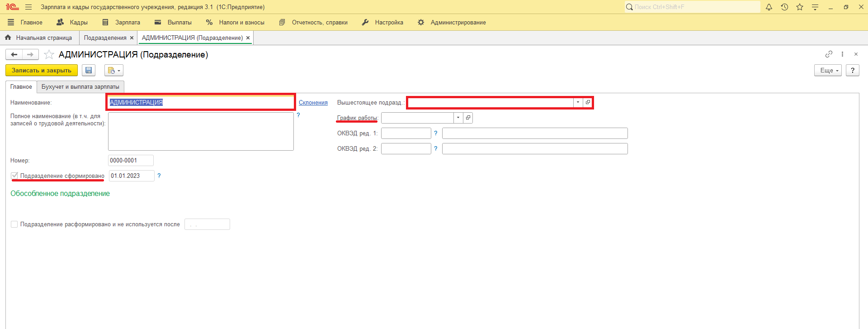Save the record with floppy disk icon
This screenshot has width=868, height=329.
coord(89,70)
